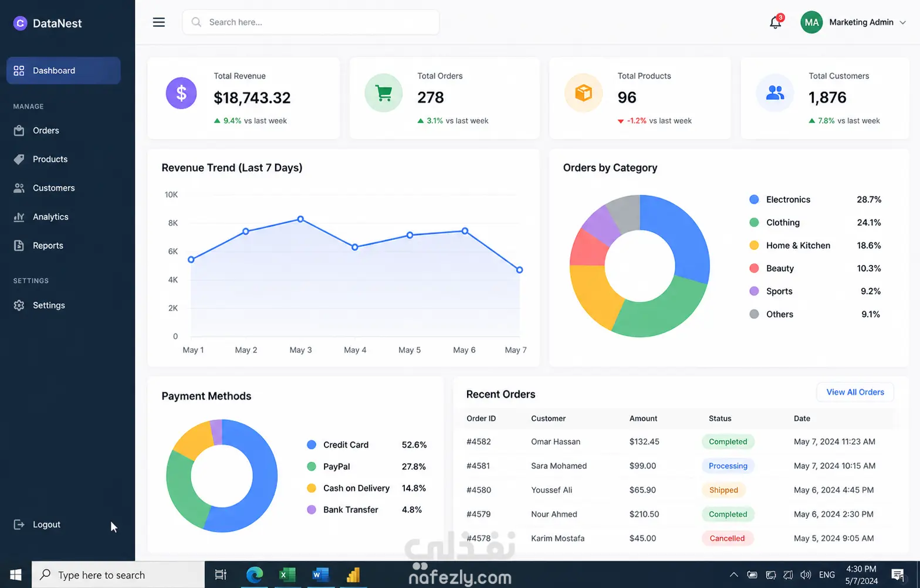The height and width of the screenshot is (588, 920).
Task: Click the Total Orders cart icon
Action: pos(383,93)
